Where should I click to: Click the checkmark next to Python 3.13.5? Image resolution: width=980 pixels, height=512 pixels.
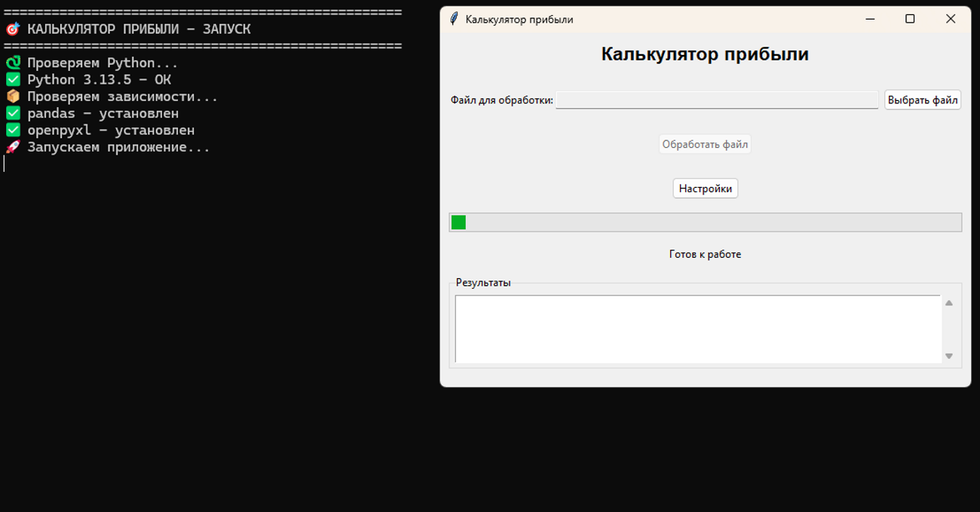pos(14,79)
